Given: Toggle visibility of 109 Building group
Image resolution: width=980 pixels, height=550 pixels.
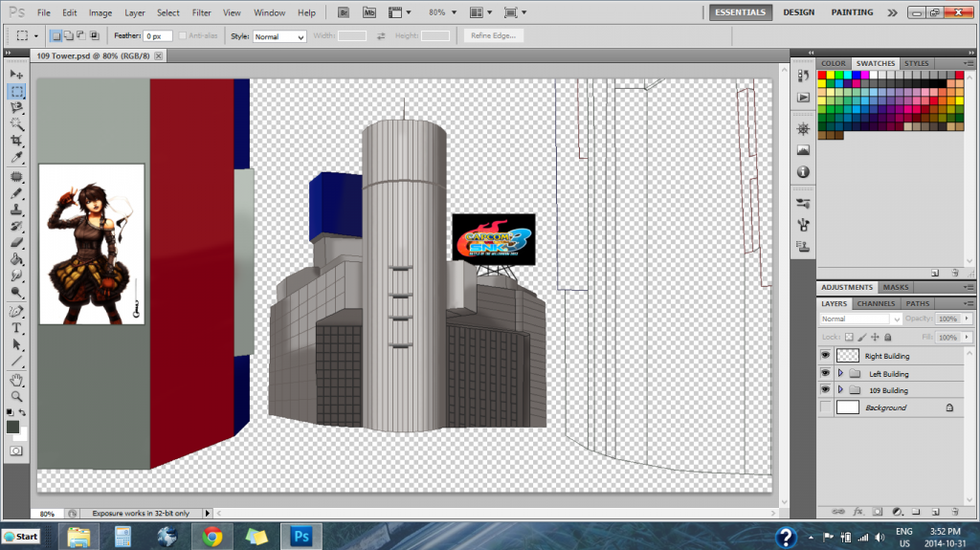Looking at the screenshot, I should (x=826, y=390).
